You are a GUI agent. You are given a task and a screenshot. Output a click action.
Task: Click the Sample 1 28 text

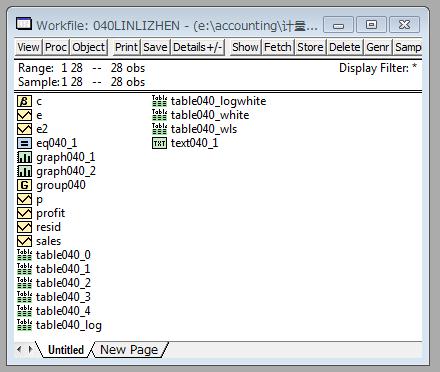pos(50,82)
